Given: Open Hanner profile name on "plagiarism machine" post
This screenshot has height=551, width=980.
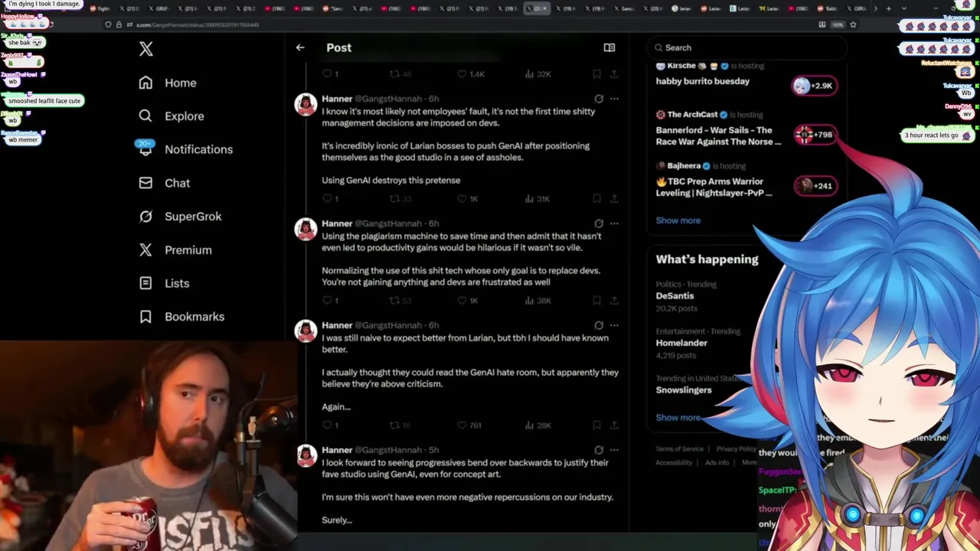Looking at the screenshot, I should [x=337, y=223].
